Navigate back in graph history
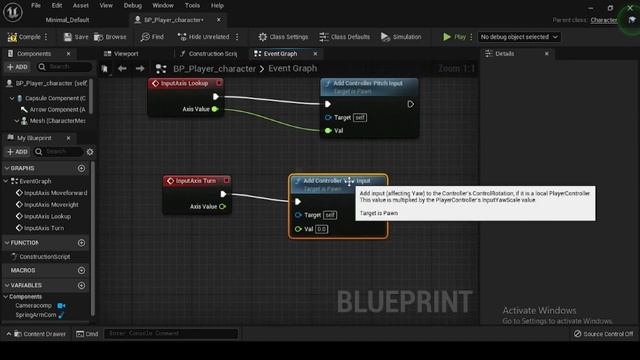 click(x=122, y=69)
